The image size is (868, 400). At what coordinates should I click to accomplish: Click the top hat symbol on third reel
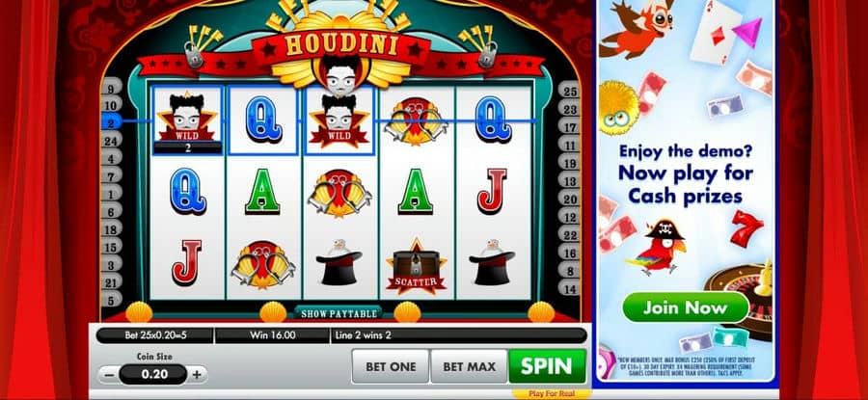339,262
